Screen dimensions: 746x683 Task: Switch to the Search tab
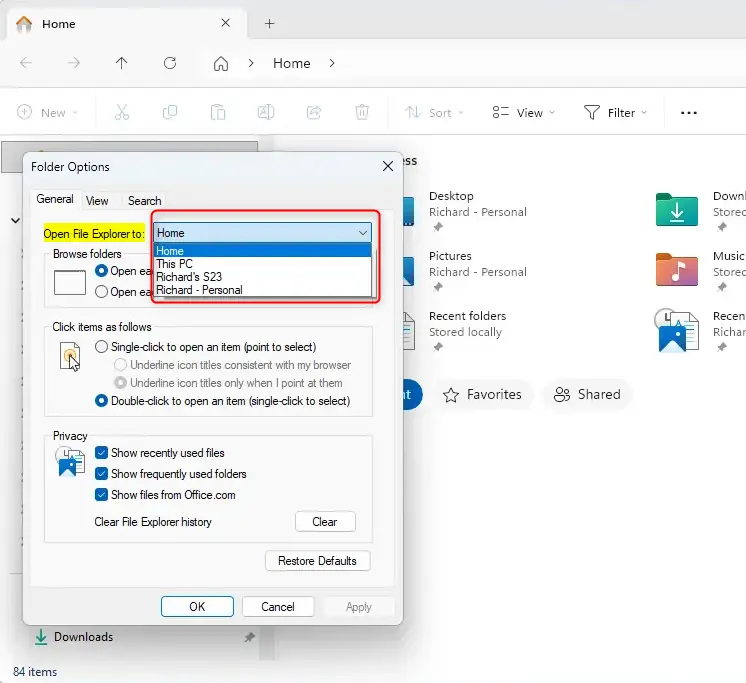pyautogui.click(x=145, y=201)
